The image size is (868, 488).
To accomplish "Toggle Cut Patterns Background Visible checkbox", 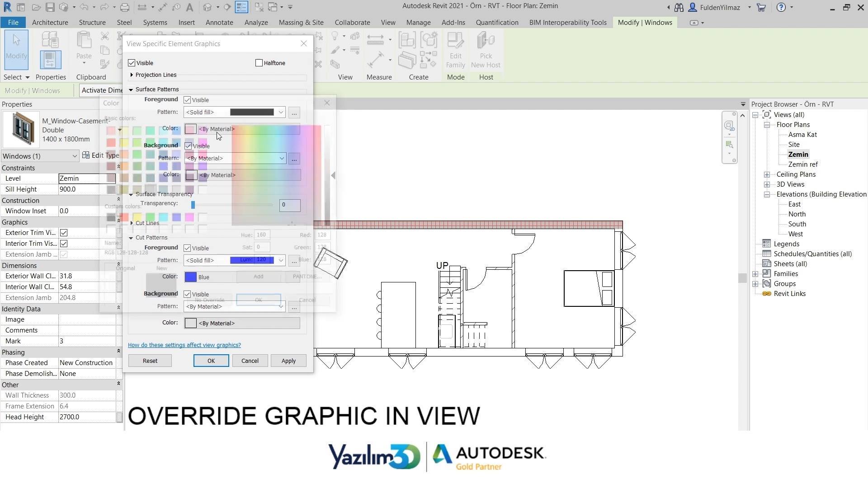I will click(187, 294).
